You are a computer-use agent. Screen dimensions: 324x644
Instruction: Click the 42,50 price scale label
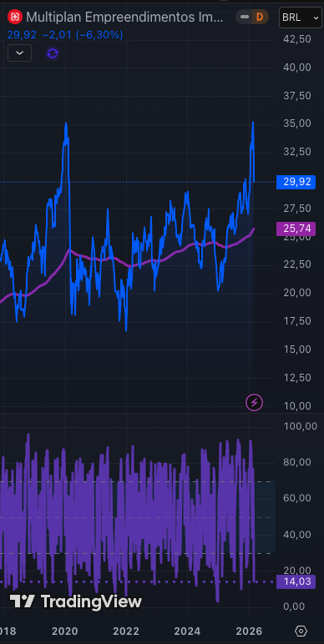[x=297, y=39]
